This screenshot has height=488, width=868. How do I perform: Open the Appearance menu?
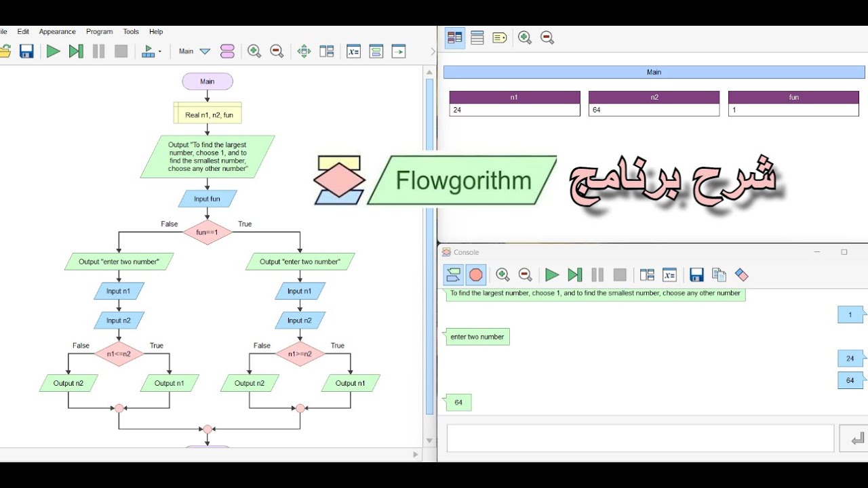click(x=58, y=31)
